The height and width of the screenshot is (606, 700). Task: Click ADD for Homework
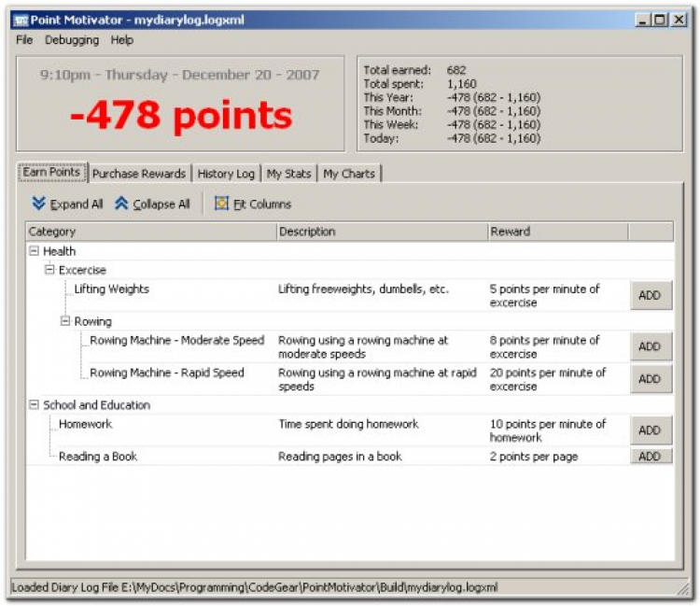pyautogui.click(x=651, y=430)
